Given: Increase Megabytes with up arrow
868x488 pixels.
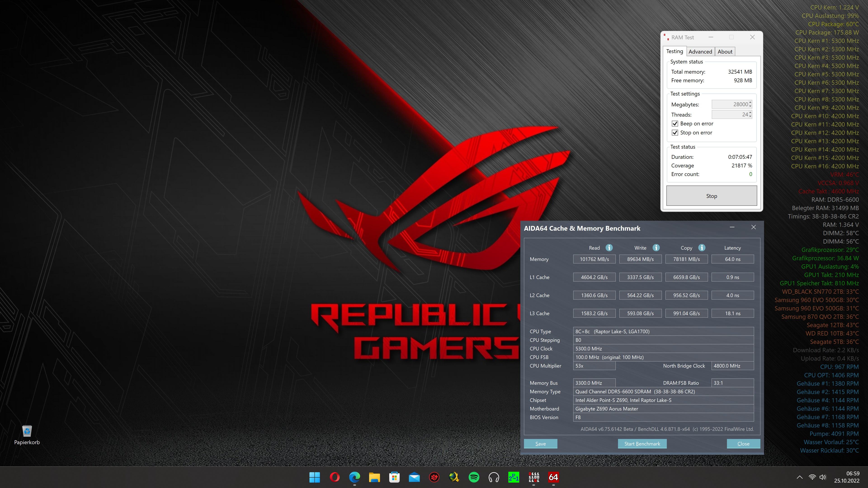Looking at the screenshot, I should (x=750, y=102).
